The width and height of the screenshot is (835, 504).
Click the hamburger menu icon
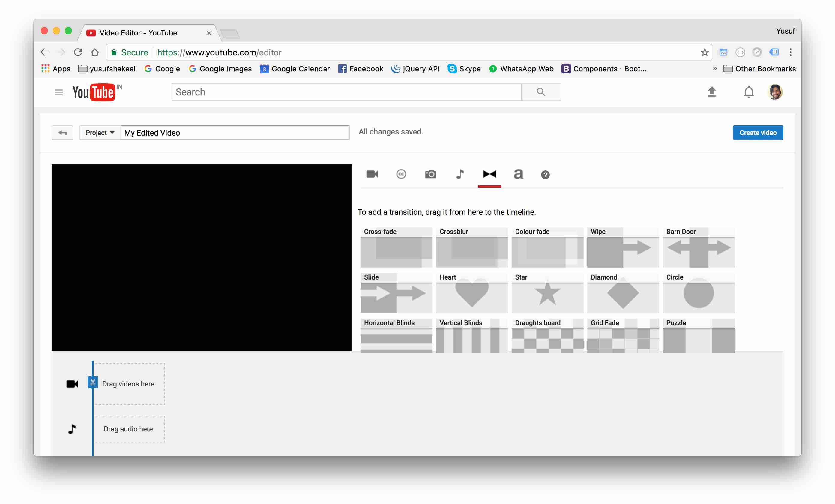(57, 92)
